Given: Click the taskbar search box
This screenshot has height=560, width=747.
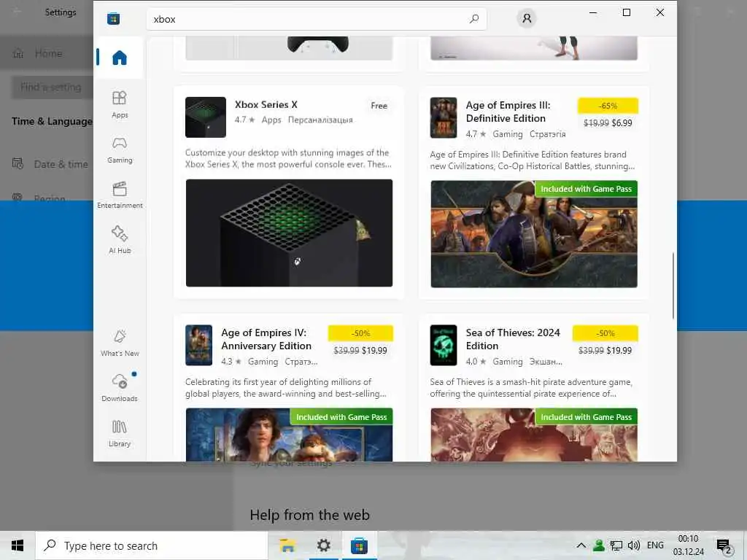Looking at the screenshot, I should point(152,545).
